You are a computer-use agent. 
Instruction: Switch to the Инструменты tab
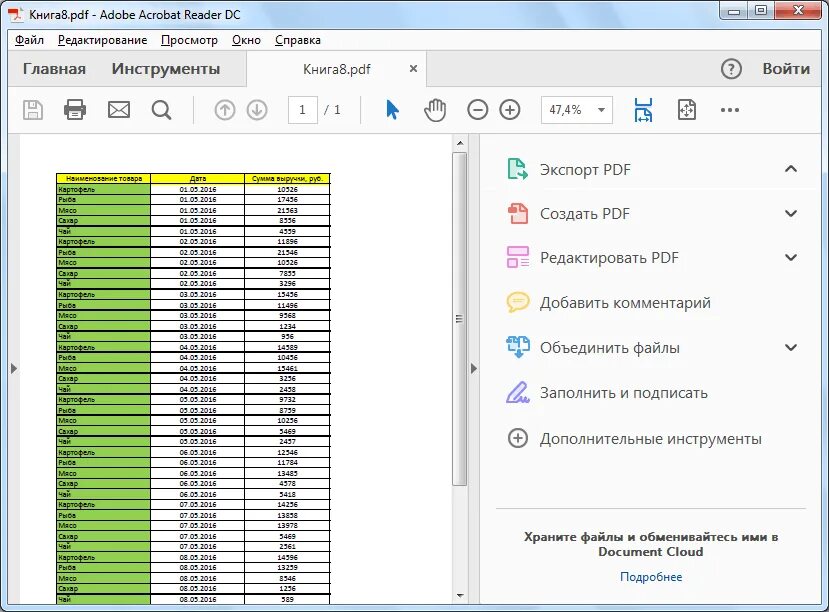point(165,69)
